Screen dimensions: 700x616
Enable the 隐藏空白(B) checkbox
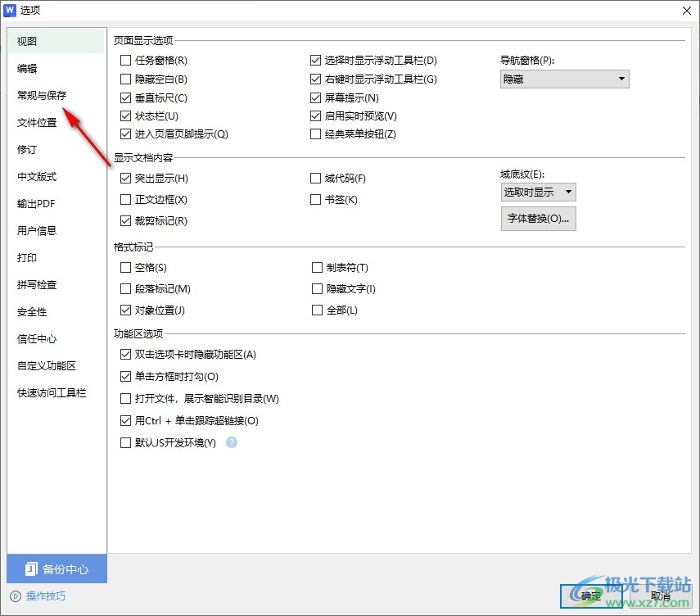[x=126, y=79]
